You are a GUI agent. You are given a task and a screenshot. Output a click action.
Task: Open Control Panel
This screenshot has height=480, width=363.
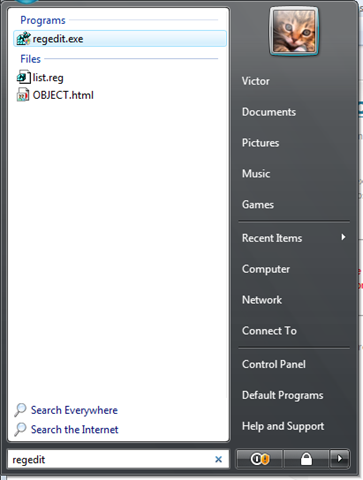coord(274,364)
